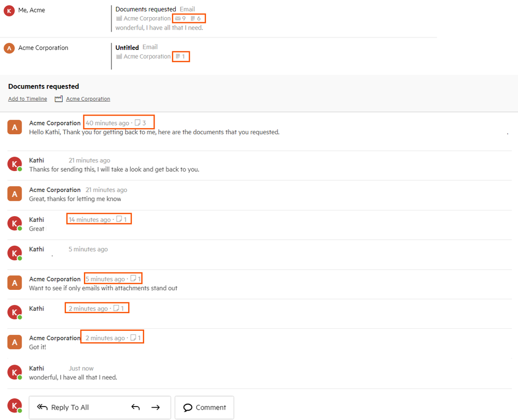Viewport: 518px width, 420px height.
Task: Click the single reply arrow icon
Action: (136, 408)
